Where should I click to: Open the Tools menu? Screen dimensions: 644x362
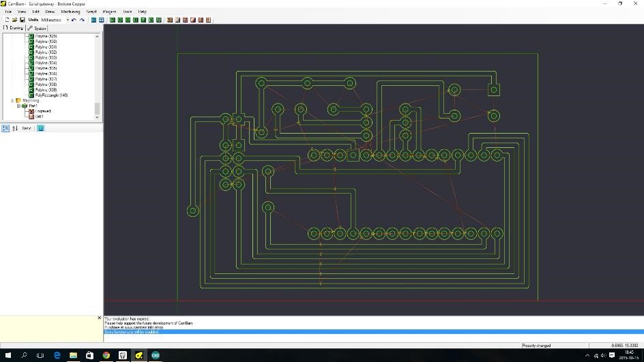point(128,12)
